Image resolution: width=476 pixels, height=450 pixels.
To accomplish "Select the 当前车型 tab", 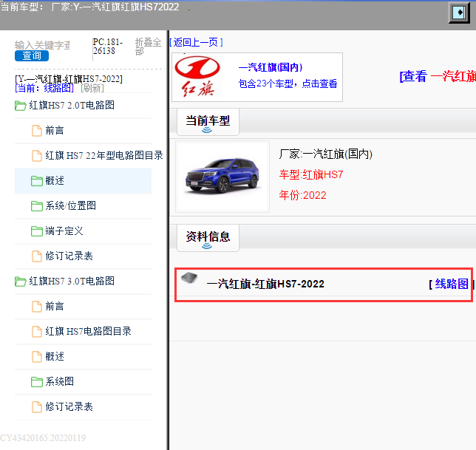I will [x=208, y=122].
